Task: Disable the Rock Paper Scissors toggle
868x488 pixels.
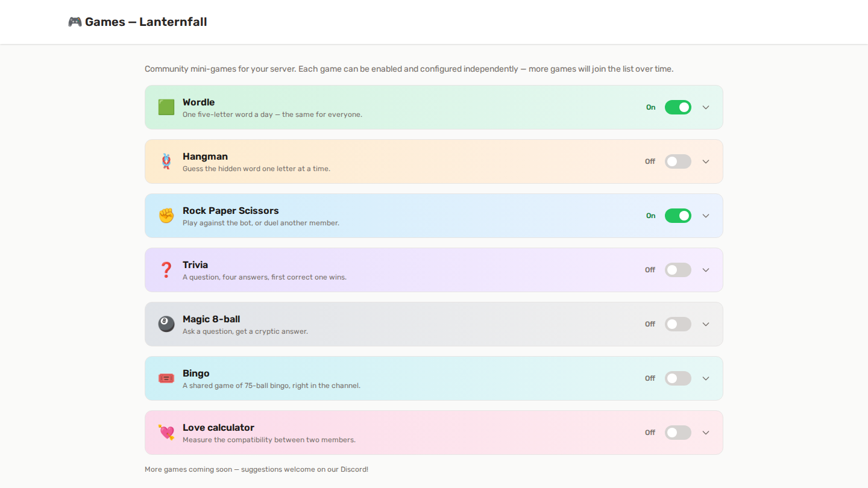Action: 678,216
